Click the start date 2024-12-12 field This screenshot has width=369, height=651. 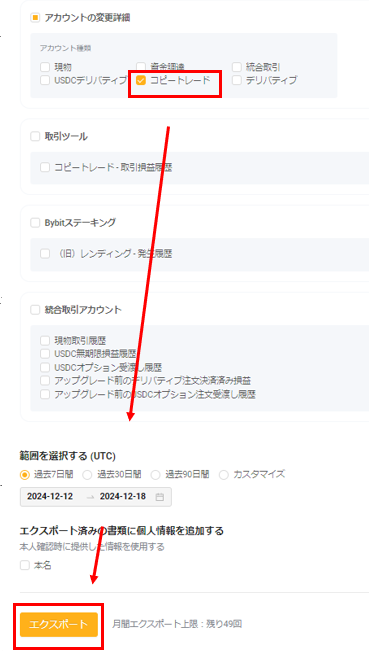[x=50, y=497]
